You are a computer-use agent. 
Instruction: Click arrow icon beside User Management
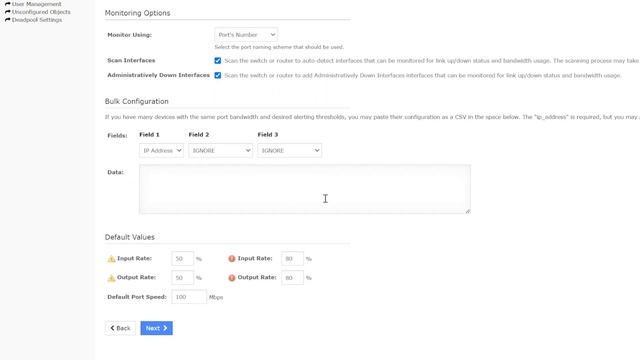7,4
